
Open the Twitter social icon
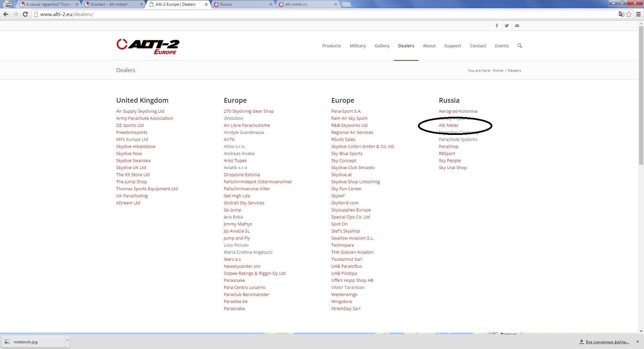[507, 26]
